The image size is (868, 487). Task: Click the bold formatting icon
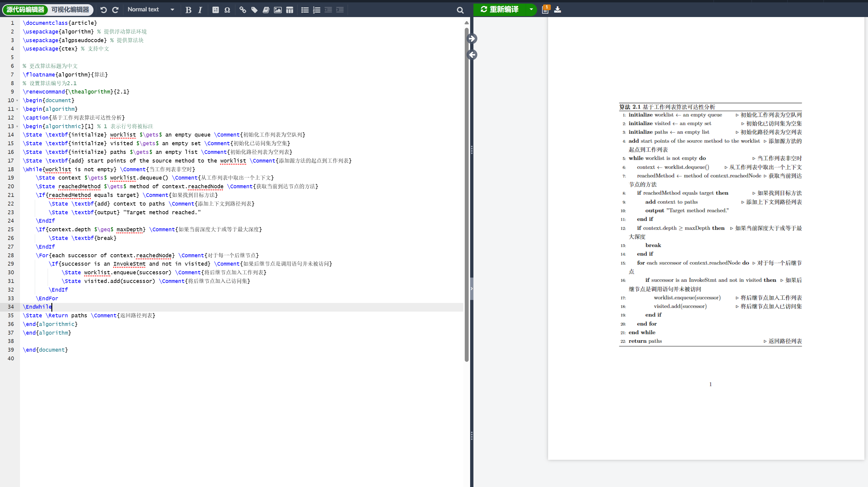[x=189, y=10]
